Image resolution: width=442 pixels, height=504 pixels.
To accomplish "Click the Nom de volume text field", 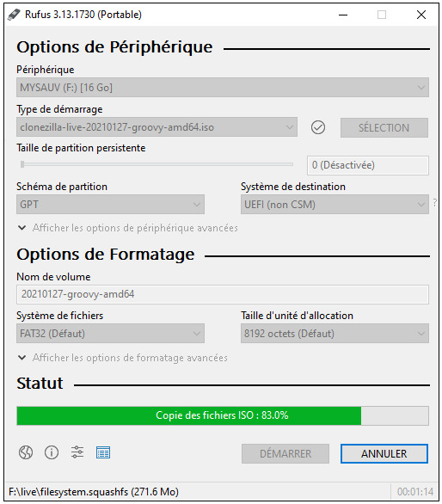I will coord(223,294).
